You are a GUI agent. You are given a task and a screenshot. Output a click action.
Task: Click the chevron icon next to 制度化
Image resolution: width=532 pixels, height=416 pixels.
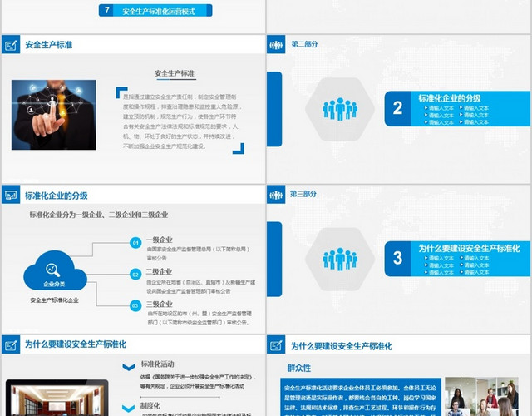(129, 408)
